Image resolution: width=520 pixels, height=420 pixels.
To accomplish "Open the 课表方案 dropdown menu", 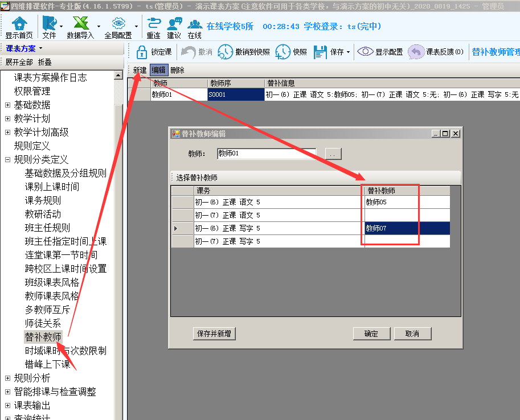I will pyautogui.click(x=24, y=49).
